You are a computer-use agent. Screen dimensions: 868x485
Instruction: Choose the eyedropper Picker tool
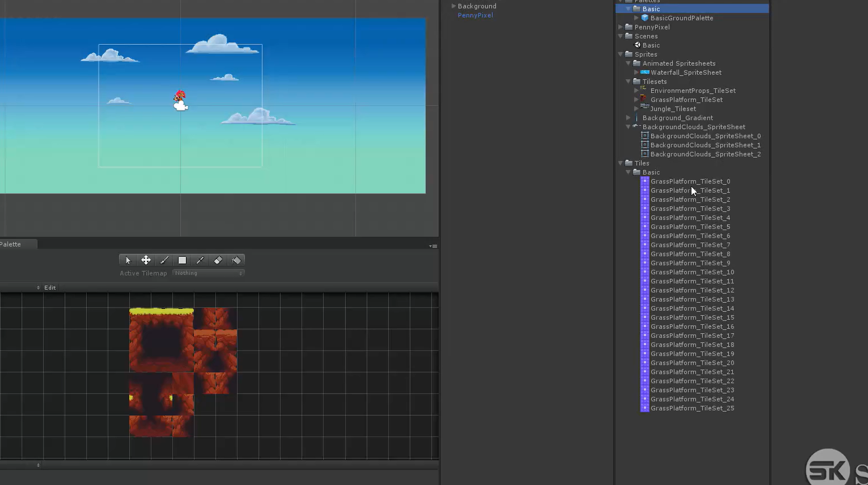pos(200,260)
